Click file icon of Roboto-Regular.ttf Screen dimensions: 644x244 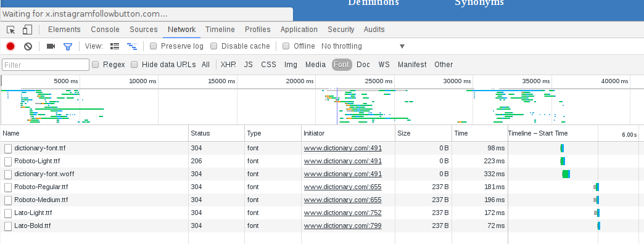(8, 187)
